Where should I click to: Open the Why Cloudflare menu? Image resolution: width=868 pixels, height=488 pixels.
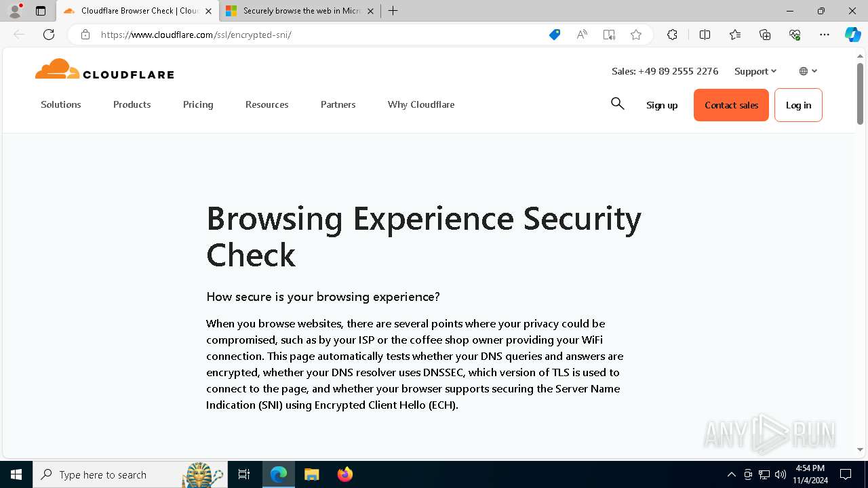(421, 104)
